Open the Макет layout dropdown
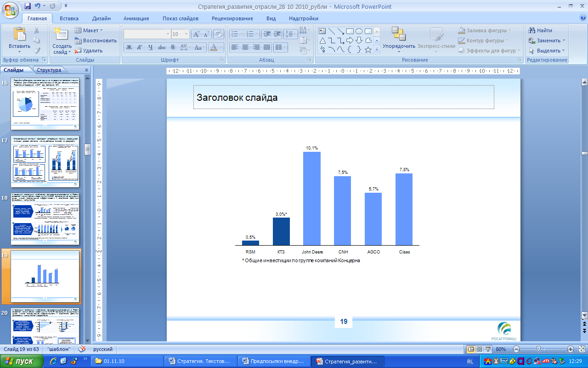Viewport: 588px width, 368px height. [89, 30]
